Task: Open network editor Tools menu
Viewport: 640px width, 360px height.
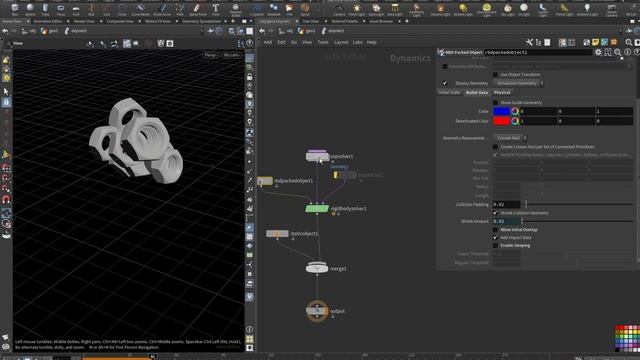Action: coord(323,42)
